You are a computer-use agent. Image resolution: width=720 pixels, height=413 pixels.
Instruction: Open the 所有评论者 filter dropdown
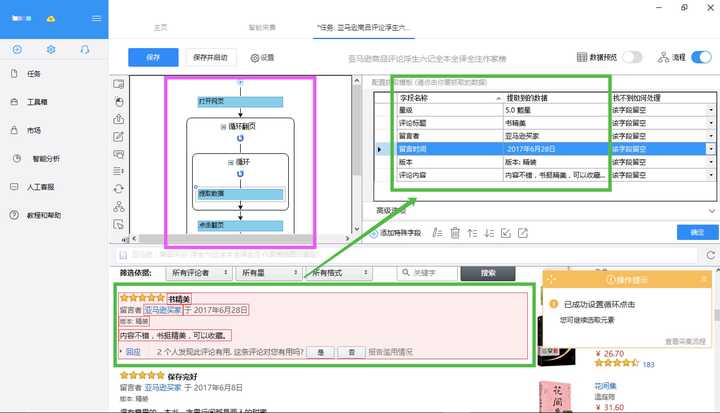tap(199, 273)
